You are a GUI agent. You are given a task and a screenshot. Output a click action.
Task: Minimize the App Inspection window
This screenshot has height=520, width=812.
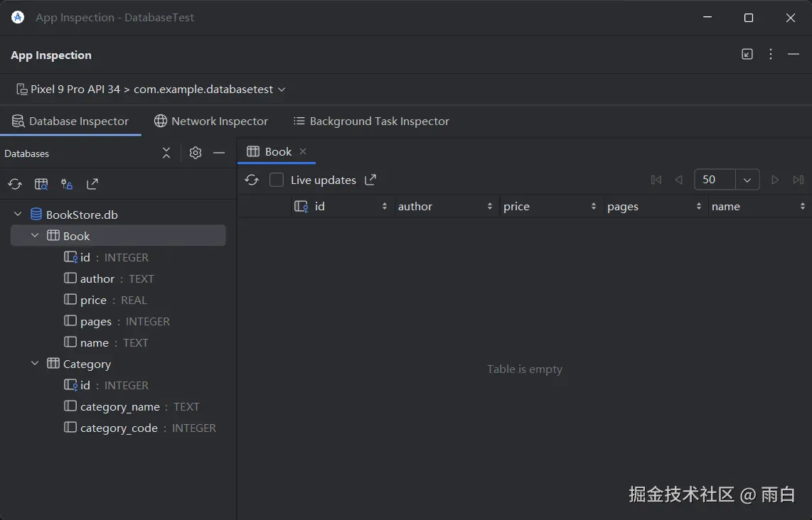pyautogui.click(x=707, y=18)
